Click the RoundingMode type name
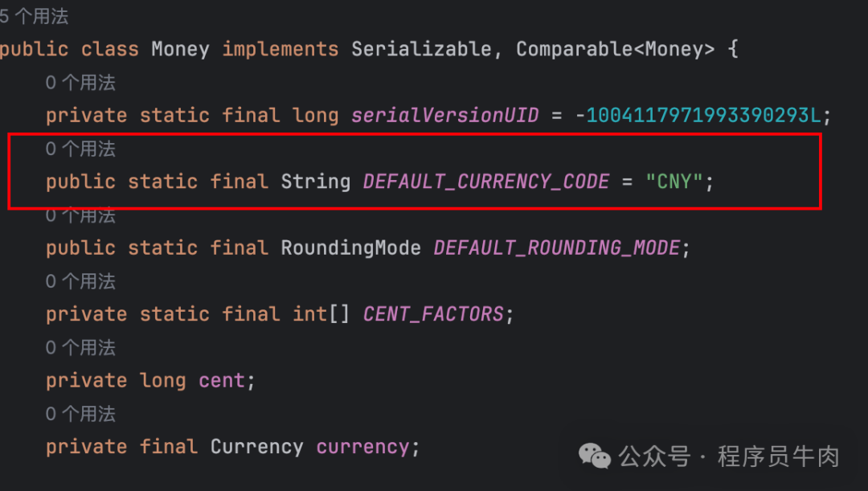Image resolution: width=868 pixels, height=491 pixels. click(350, 248)
